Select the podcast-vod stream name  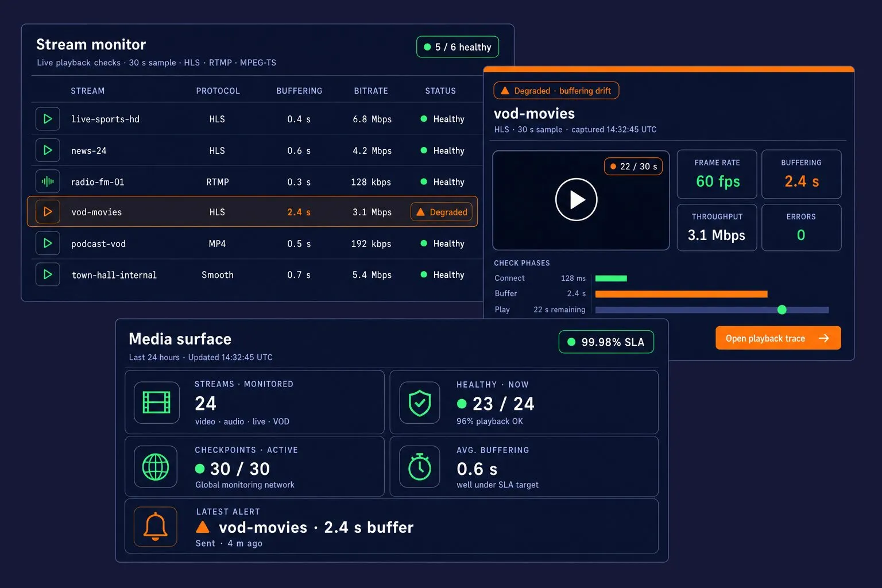[x=98, y=244]
